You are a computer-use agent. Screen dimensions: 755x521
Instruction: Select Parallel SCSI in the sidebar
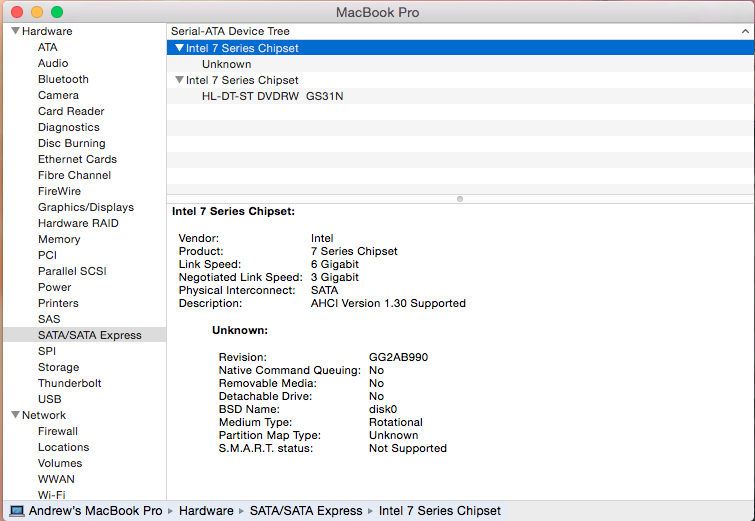pyautogui.click(x=72, y=271)
